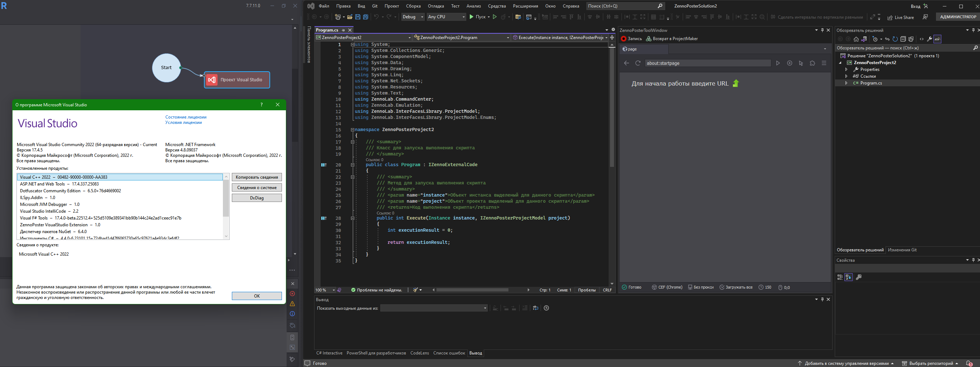980x367 pixels.
Task: Click the about:startpage URL field
Action: coord(708,63)
